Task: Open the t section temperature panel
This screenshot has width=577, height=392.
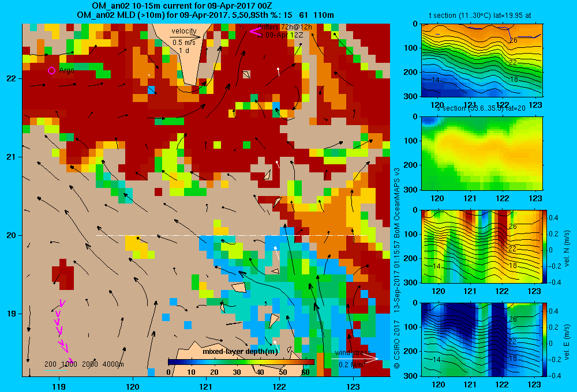Action: coord(482,61)
